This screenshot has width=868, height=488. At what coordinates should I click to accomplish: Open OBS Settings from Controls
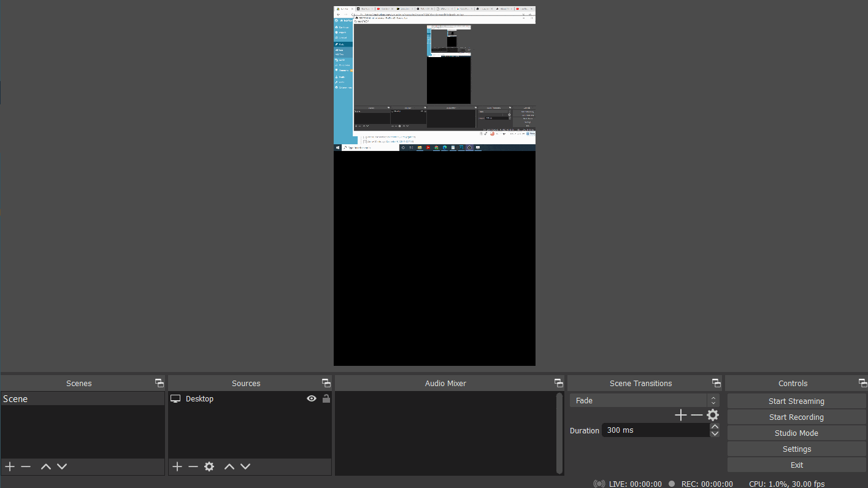tap(796, 449)
